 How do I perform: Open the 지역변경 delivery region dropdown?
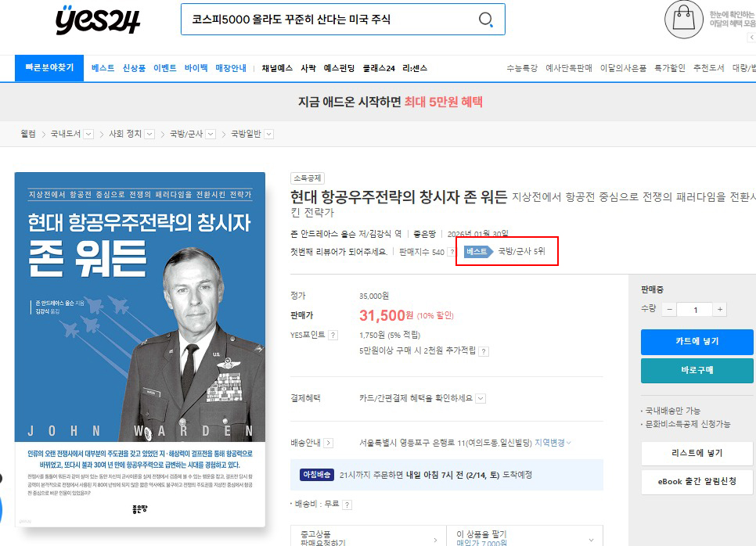553,443
